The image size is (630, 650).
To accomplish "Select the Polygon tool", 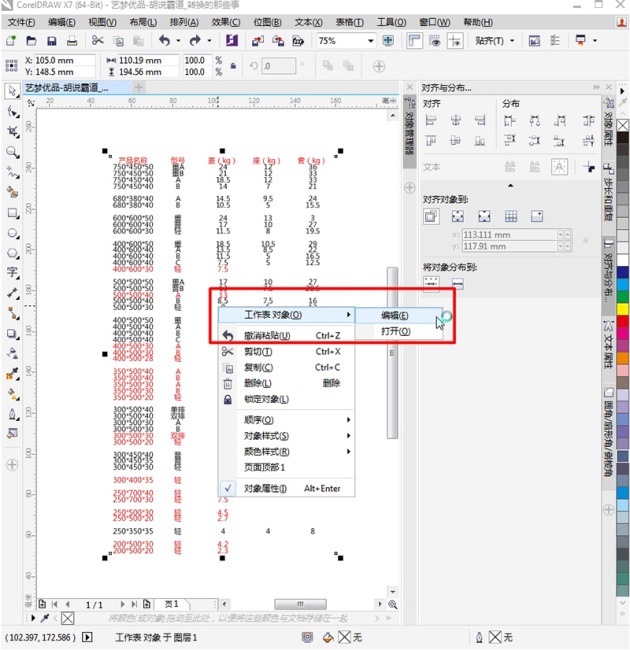I will pyautogui.click(x=12, y=253).
